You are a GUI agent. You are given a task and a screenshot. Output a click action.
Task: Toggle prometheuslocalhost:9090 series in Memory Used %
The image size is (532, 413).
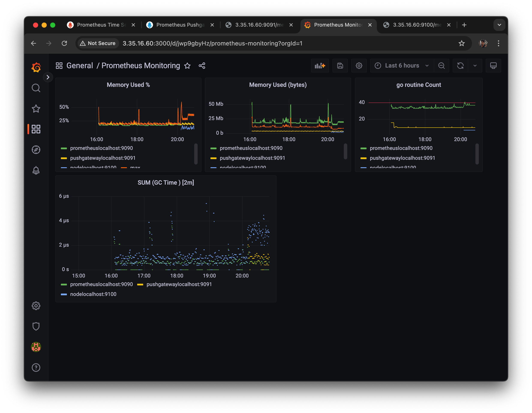click(x=101, y=148)
